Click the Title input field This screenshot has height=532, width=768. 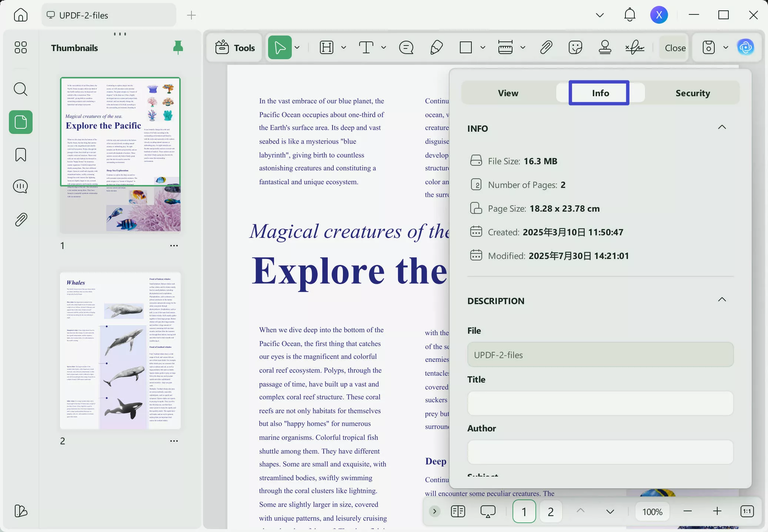(600, 403)
